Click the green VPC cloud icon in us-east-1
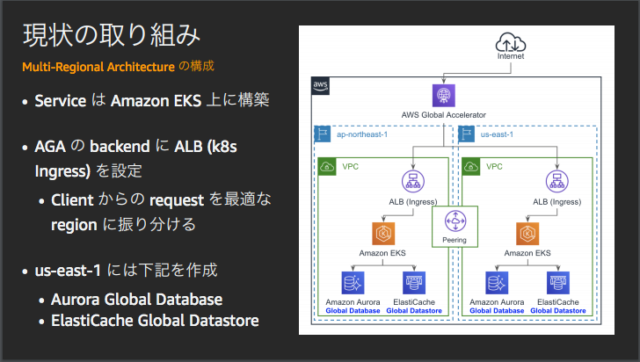Image resolution: width=640 pixels, height=362 pixels. click(x=471, y=167)
